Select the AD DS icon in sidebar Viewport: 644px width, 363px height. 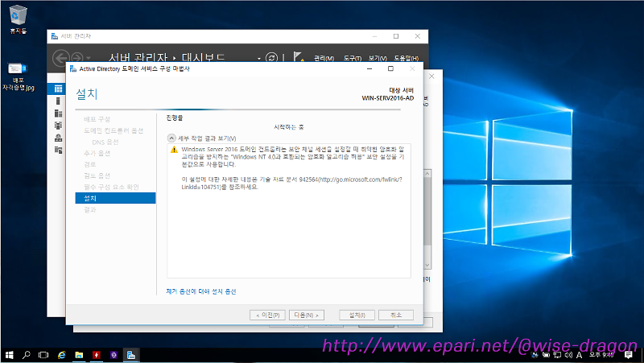[58, 126]
